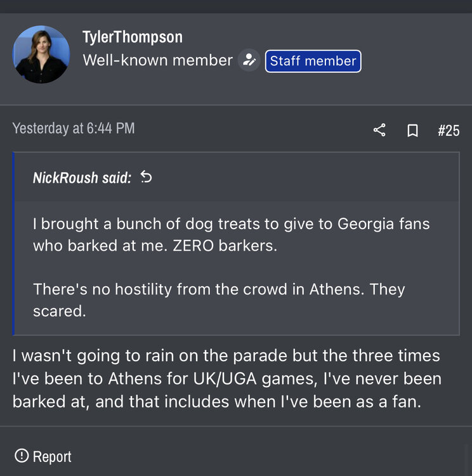
Task: Open the #25 post permalink
Action: [449, 131]
